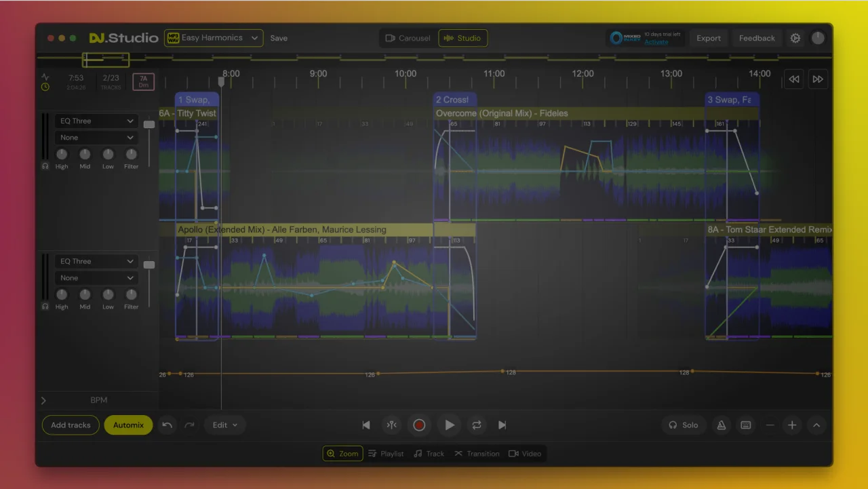Click upper deck Mid EQ knob
This screenshot has height=489, width=868.
(85, 154)
